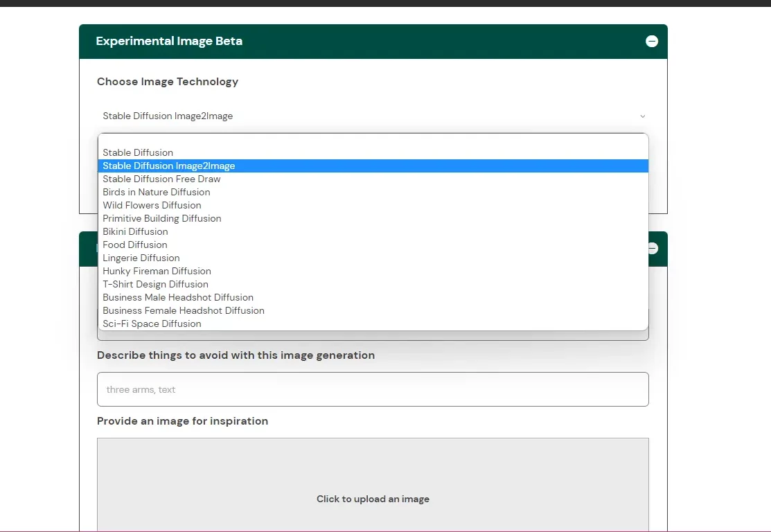
Task: Collapse the Experimental Image Beta panel
Action: (651, 42)
